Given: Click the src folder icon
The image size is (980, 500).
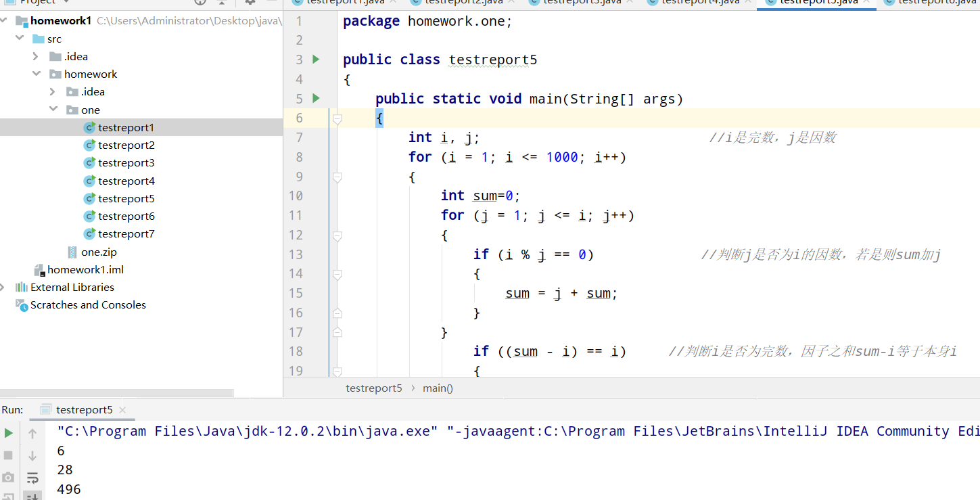Looking at the screenshot, I should pyautogui.click(x=39, y=39).
